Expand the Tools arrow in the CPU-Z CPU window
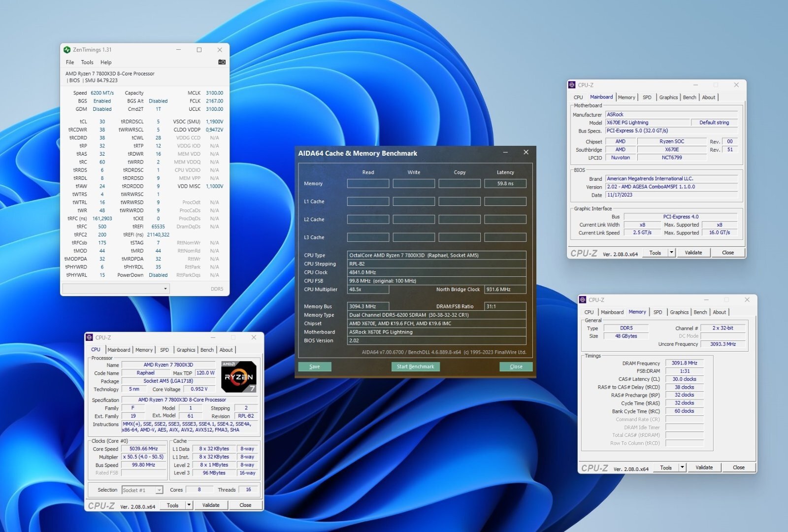 click(x=189, y=505)
